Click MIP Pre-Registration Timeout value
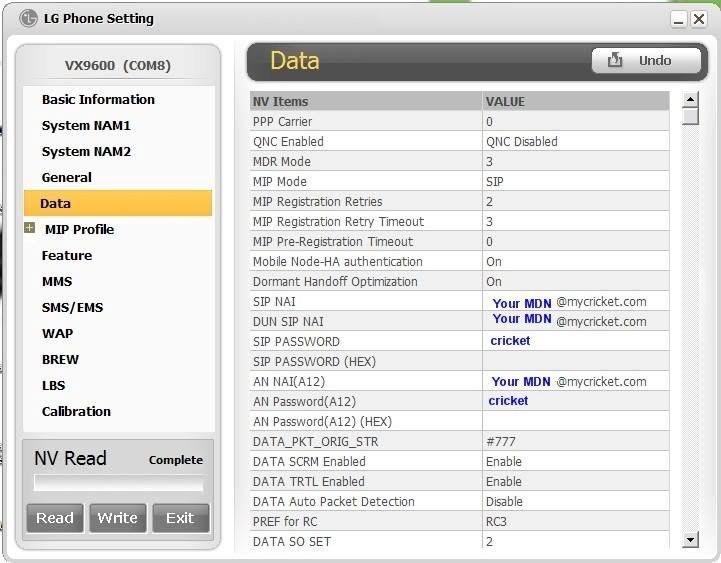Screen dimensions: 721x563 [576, 241]
